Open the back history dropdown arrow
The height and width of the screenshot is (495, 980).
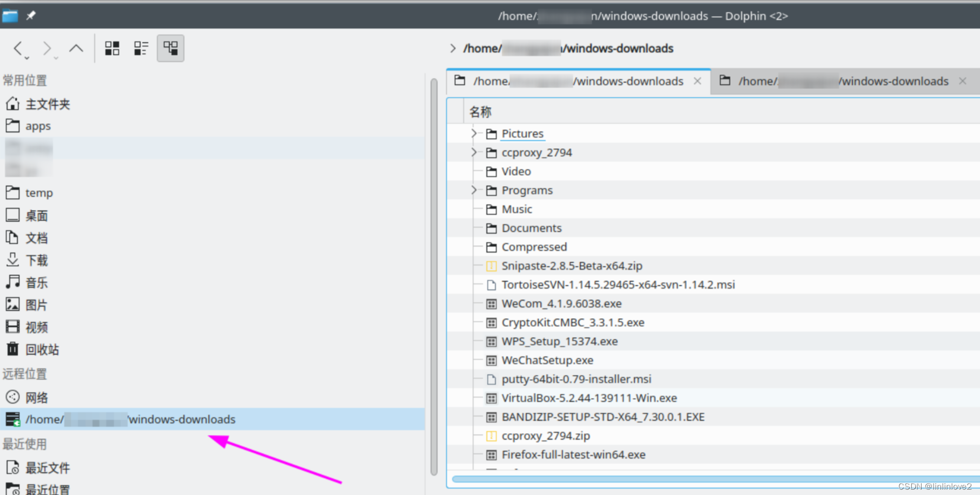[x=27, y=57]
